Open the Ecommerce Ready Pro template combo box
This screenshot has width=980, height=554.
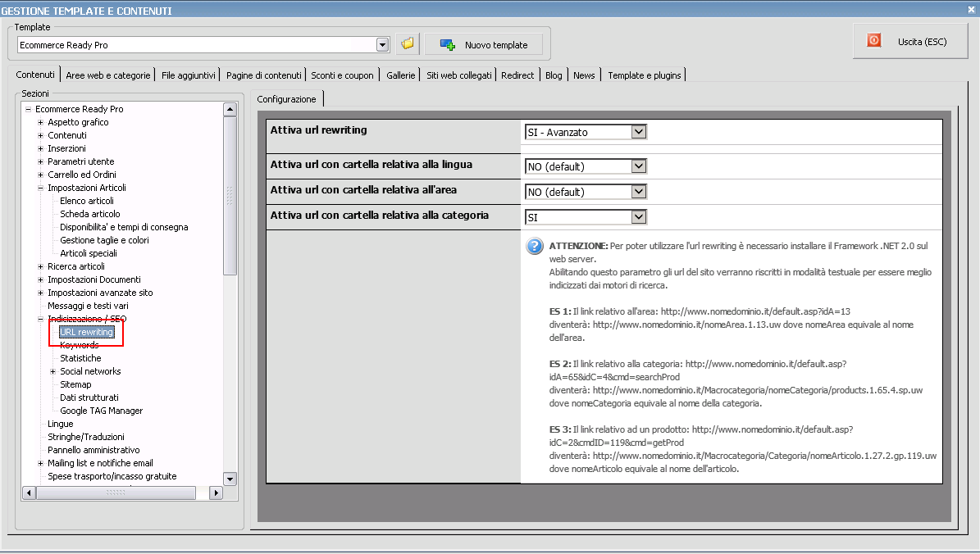[381, 45]
